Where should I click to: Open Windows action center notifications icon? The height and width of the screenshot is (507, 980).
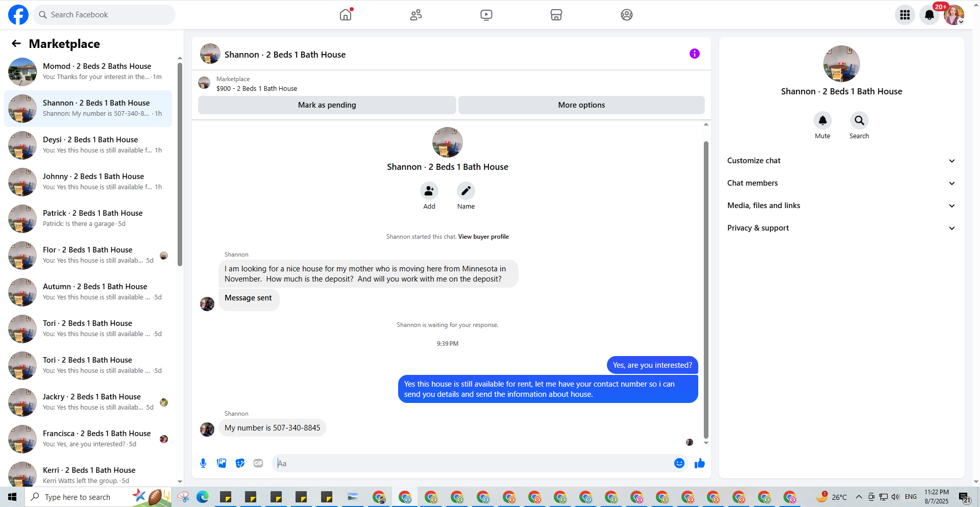coord(964,497)
